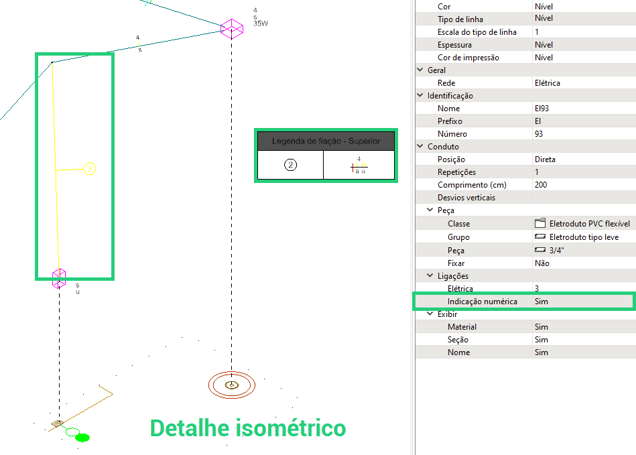Screen dimensions: 636x455
Task: Click the Comprimento (cm) value field
Action: (x=583, y=185)
